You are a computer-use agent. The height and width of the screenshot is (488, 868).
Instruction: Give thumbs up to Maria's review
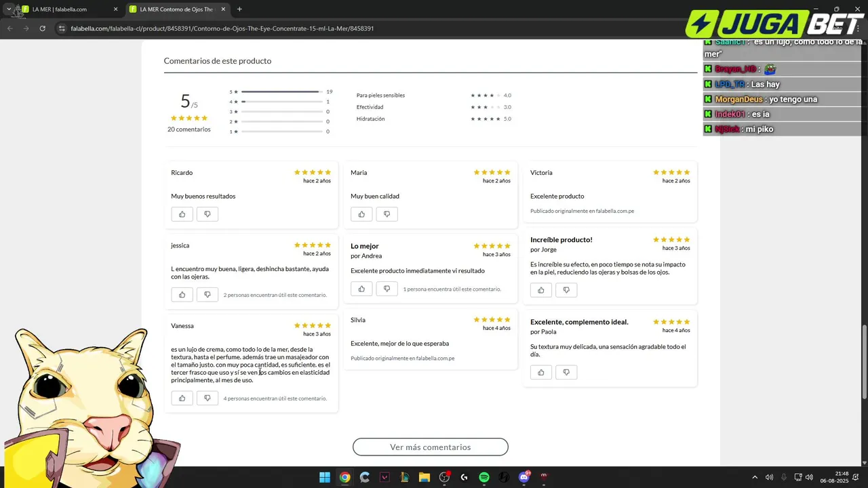(x=361, y=214)
